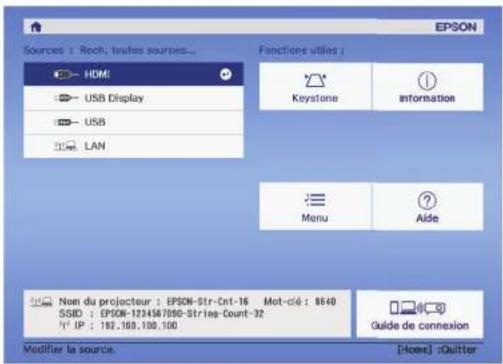
Task: Click the wireless antenna icon beside IP
Action: pos(64,325)
